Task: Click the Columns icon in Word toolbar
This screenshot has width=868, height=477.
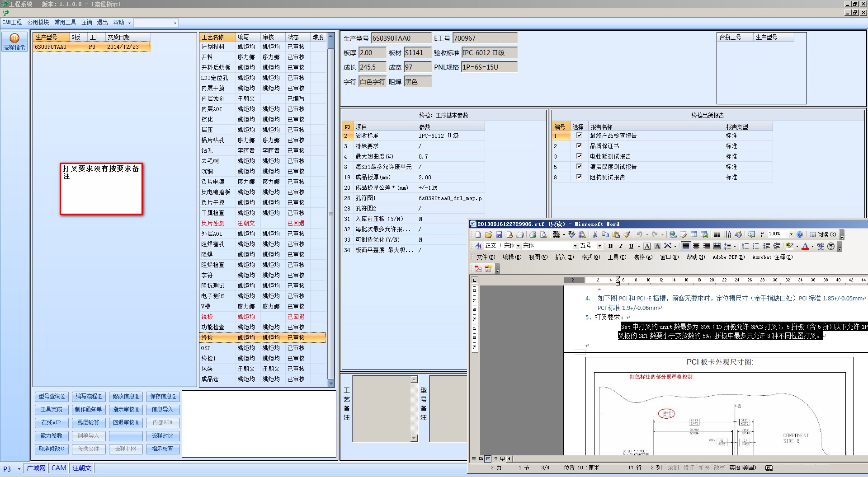Action: [717, 234]
